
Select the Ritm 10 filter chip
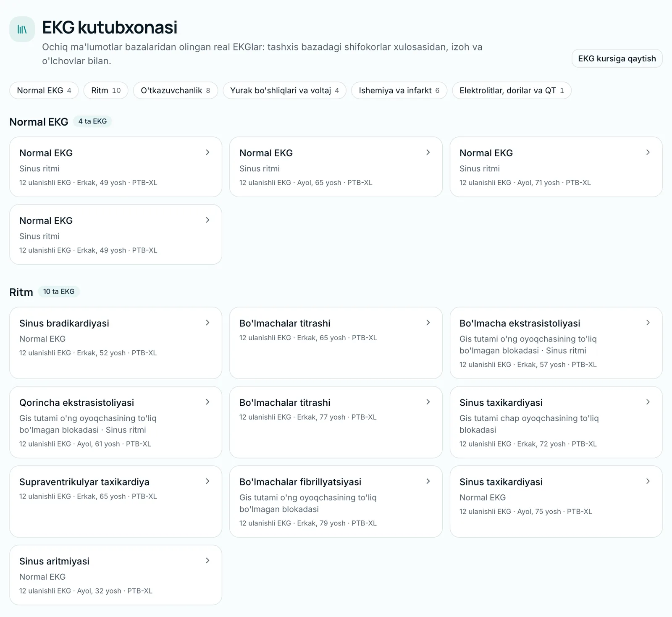pos(106,90)
